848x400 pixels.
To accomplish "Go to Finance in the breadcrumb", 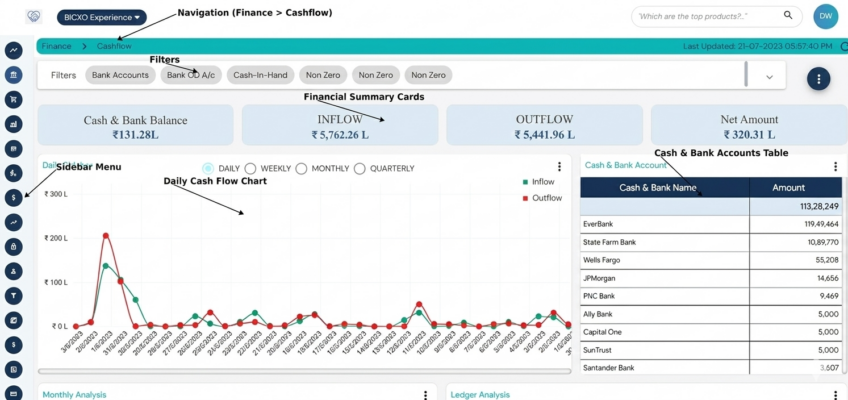I will pos(56,46).
